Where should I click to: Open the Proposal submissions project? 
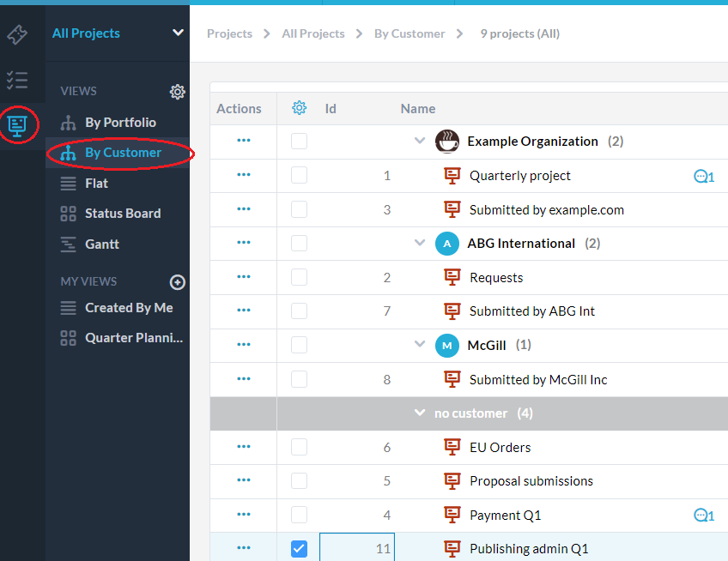click(x=531, y=481)
